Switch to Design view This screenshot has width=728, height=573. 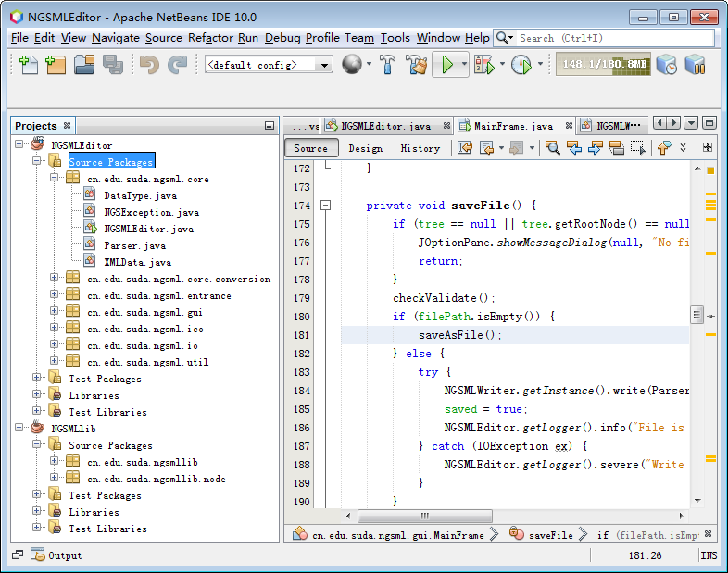[x=366, y=148]
